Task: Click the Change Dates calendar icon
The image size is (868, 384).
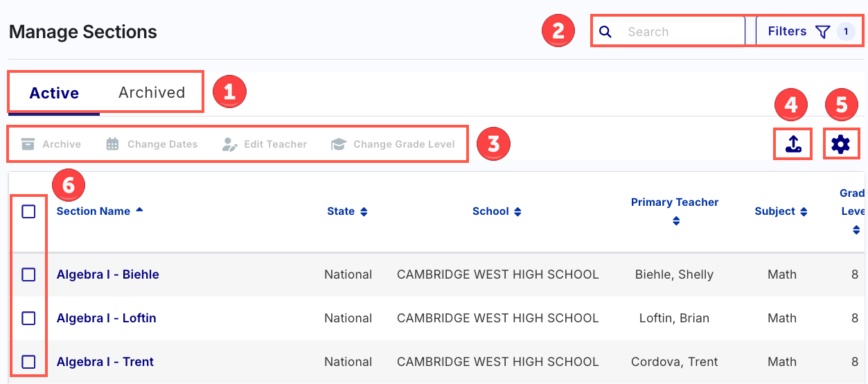Action: pyautogui.click(x=112, y=144)
